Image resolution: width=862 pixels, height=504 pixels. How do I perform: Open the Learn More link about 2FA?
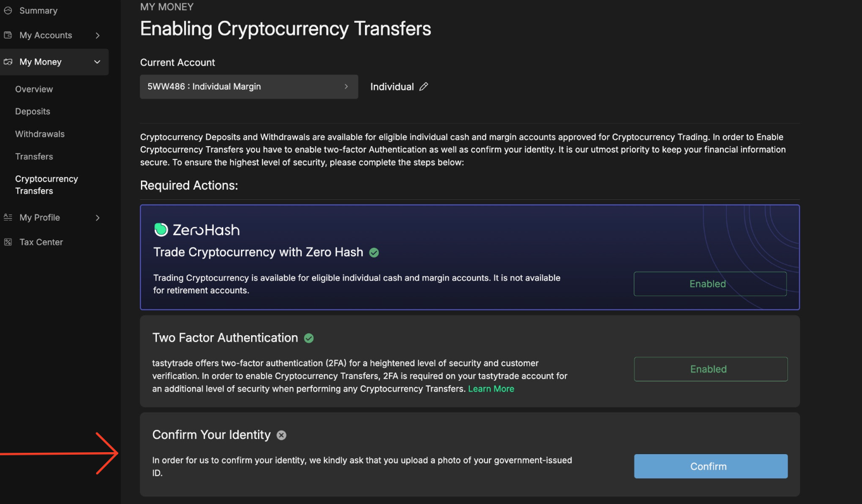(x=491, y=388)
